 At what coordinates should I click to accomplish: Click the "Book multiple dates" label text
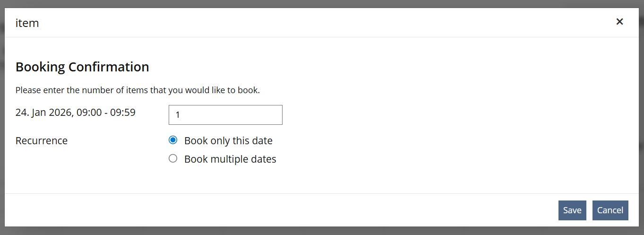point(230,159)
